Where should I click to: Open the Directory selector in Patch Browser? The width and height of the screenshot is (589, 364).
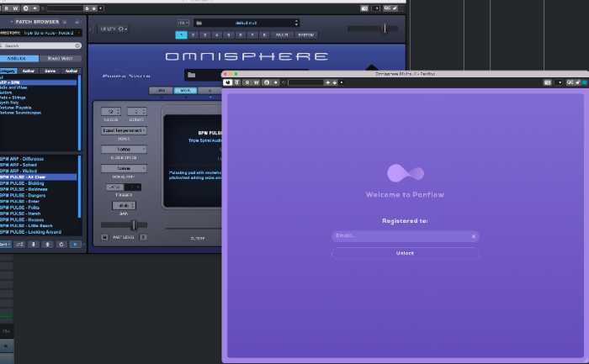click(x=40, y=33)
